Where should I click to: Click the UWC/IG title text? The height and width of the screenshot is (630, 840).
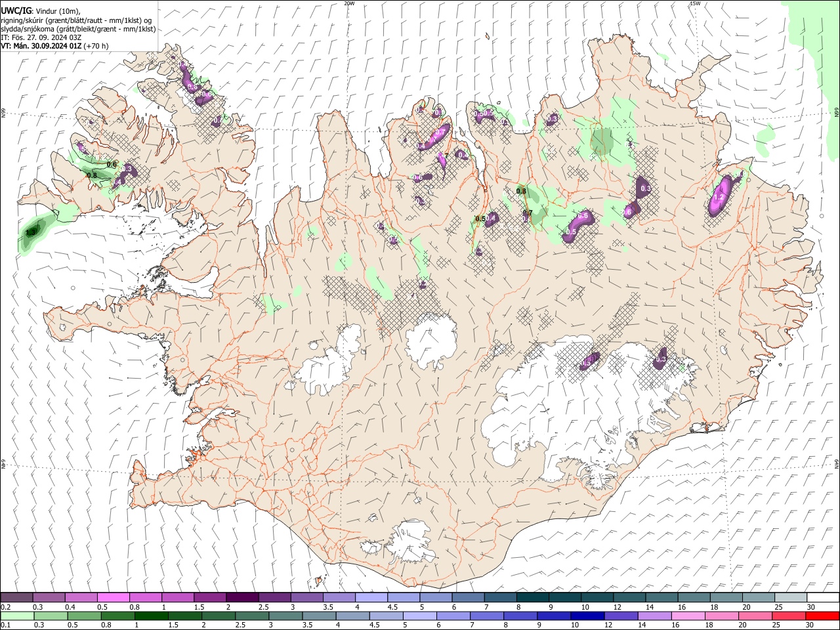tap(16, 10)
